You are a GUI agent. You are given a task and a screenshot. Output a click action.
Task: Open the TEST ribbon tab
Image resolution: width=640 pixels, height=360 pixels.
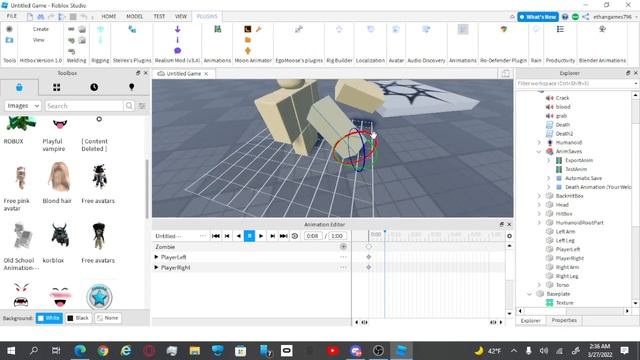(159, 16)
